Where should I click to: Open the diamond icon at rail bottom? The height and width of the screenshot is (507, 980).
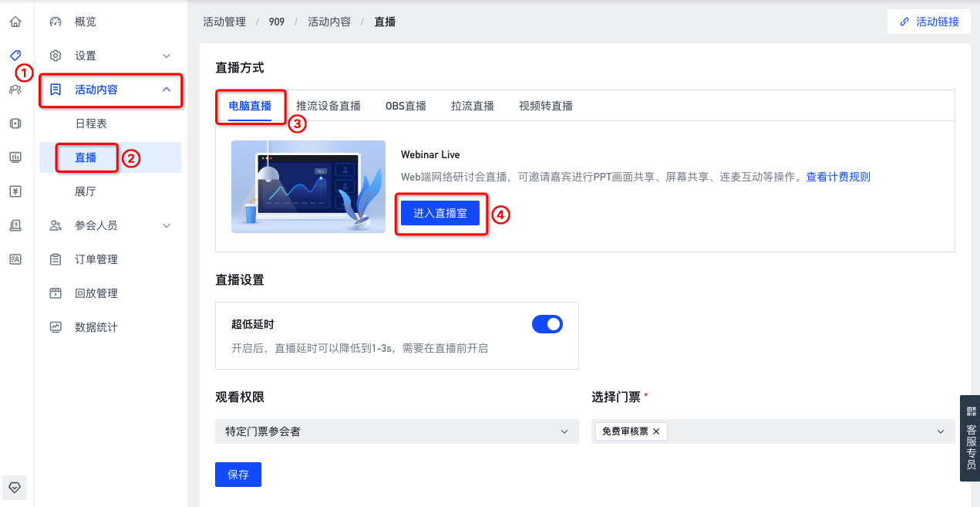15,487
